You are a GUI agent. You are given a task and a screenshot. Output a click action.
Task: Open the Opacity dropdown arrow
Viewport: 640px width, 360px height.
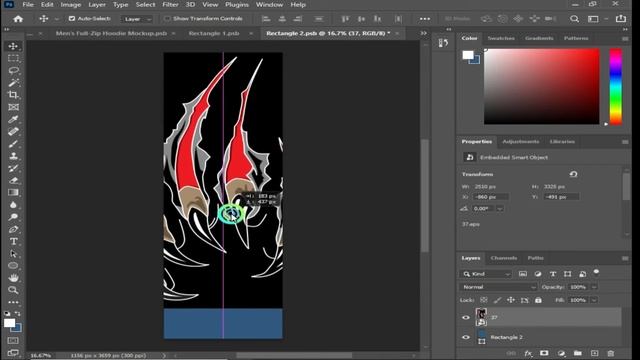[594, 287]
